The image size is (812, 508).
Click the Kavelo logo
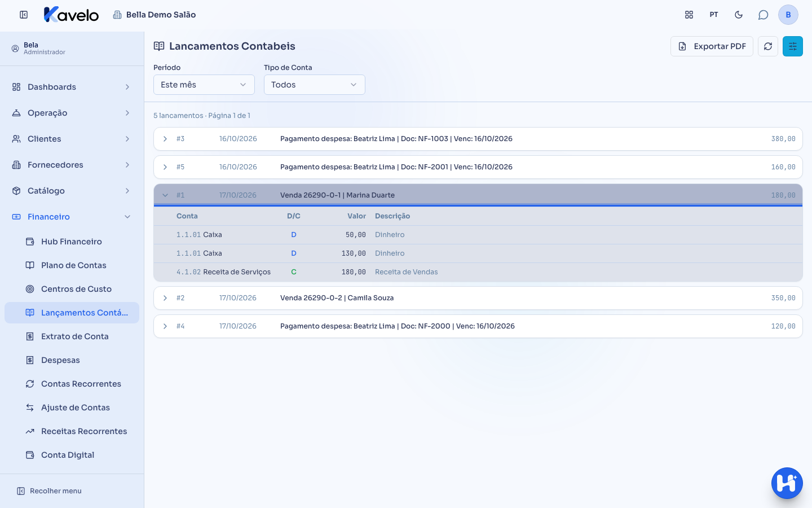pyautogui.click(x=71, y=15)
